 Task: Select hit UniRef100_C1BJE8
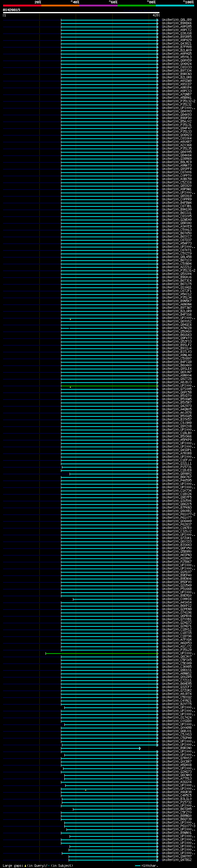pos(177,470)
